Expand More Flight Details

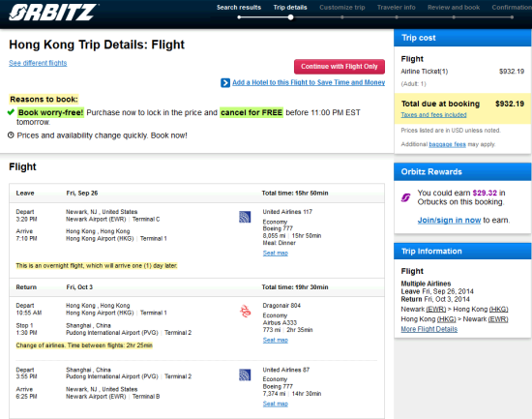click(x=429, y=329)
